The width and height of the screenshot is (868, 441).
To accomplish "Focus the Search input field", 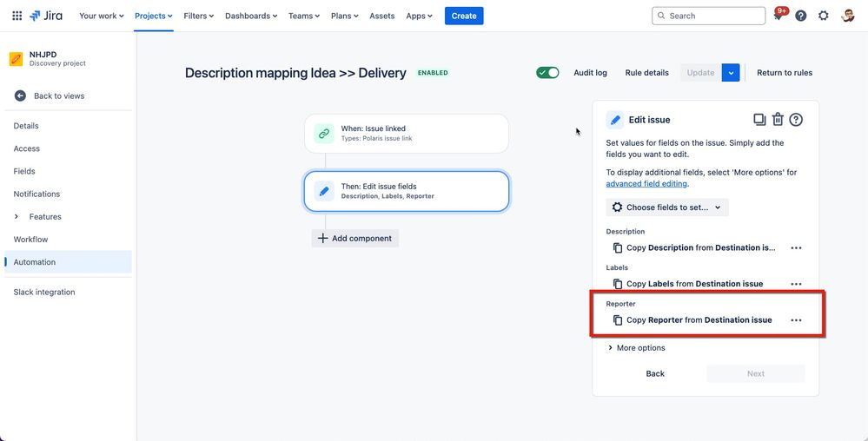I will [709, 16].
